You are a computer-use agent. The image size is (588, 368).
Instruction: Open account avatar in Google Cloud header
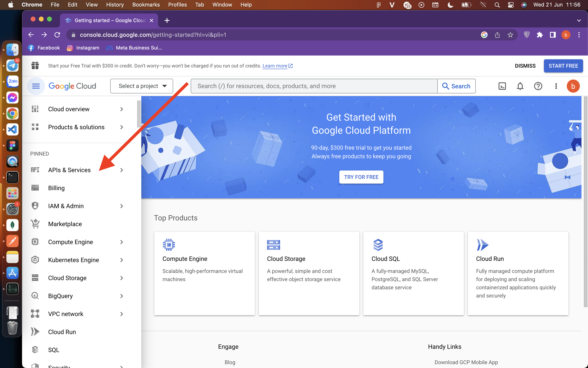tap(573, 86)
